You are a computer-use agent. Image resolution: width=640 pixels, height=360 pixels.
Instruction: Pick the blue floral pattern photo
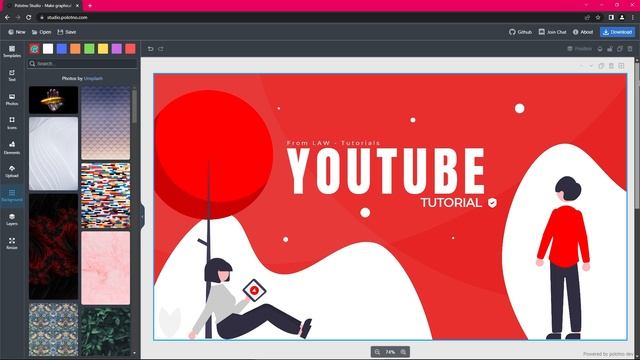tap(53, 330)
